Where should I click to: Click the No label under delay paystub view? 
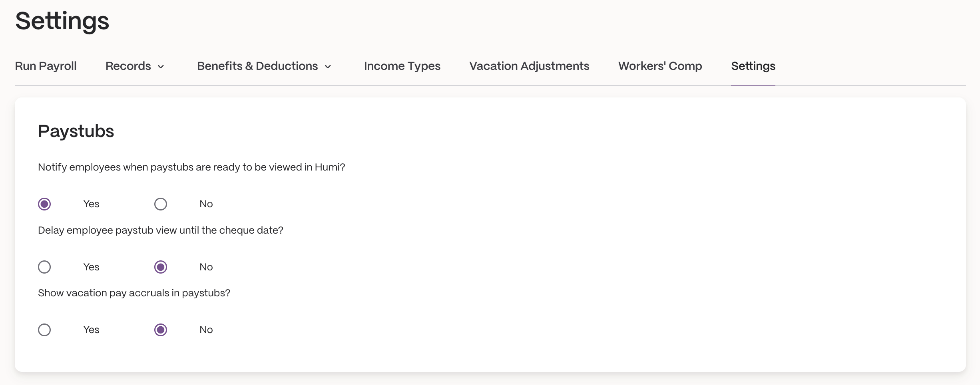[206, 267]
